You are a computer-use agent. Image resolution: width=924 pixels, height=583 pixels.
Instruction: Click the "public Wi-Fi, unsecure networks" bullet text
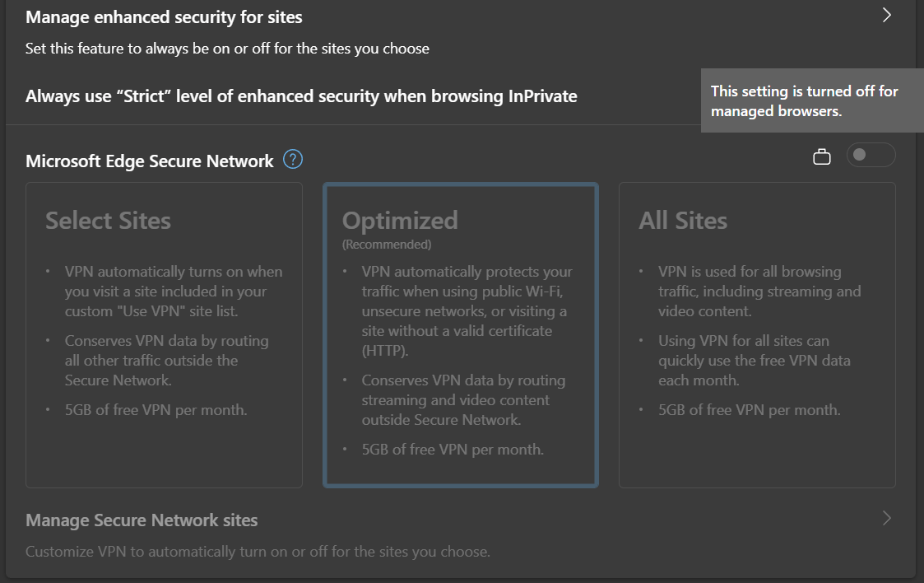[467, 311]
